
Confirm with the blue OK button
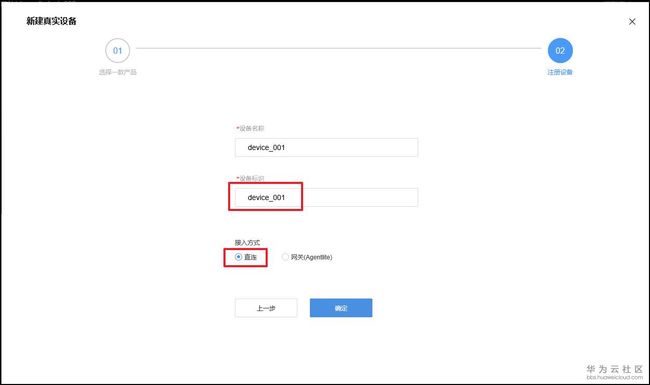(x=341, y=308)
